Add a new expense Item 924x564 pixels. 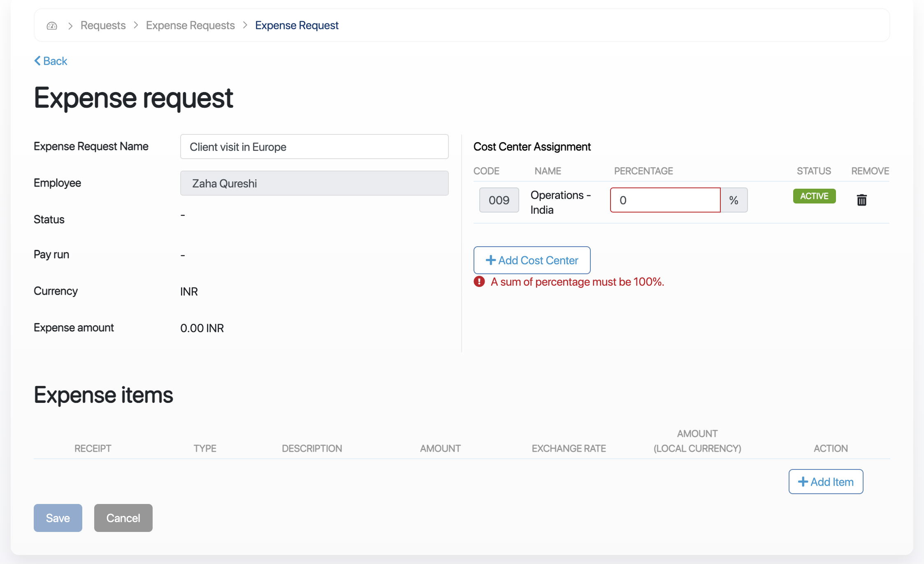click(x=826, y=482)
